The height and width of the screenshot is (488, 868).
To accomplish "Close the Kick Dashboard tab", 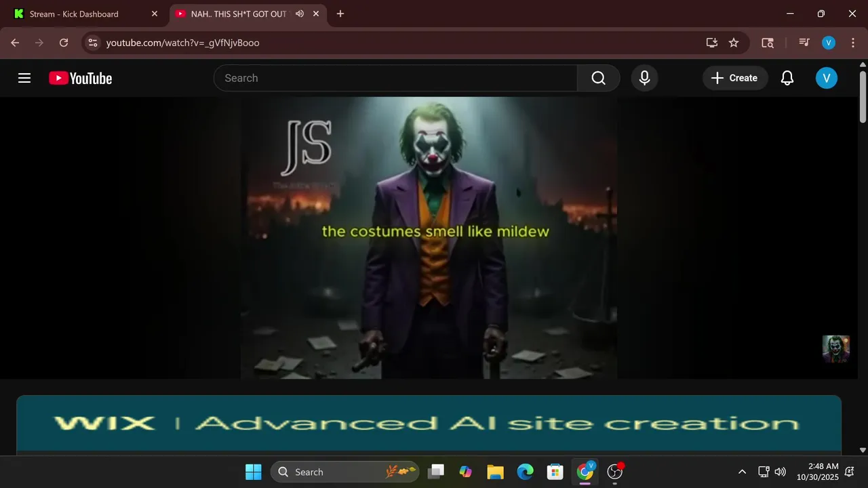I will tap(155, 14).
